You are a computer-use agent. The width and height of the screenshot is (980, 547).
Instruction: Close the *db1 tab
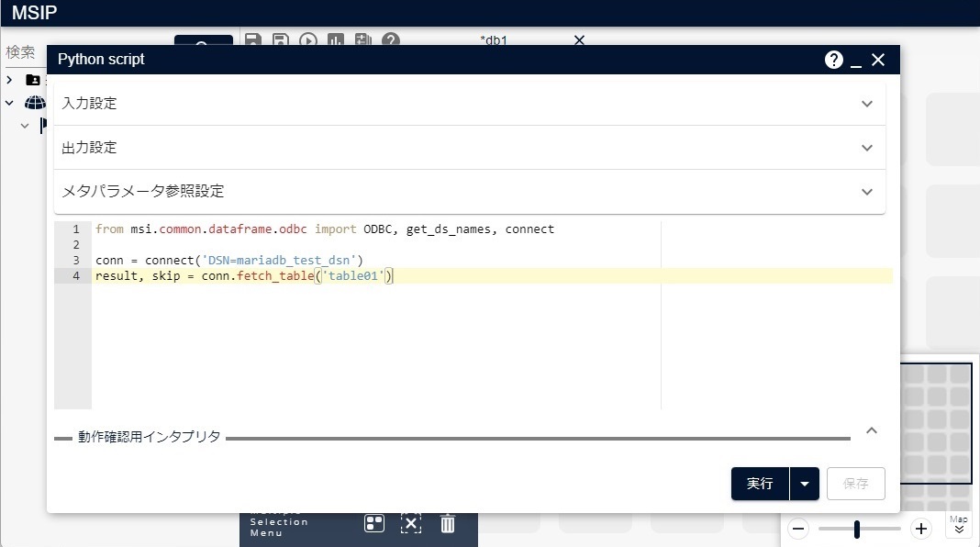(x=579, y=40)
